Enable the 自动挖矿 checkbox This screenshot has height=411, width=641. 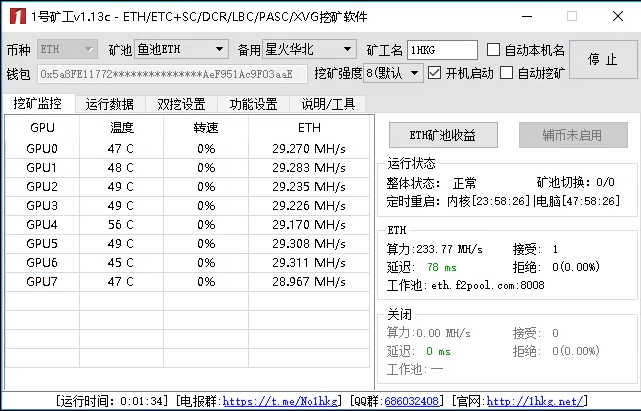pos(507,73)
